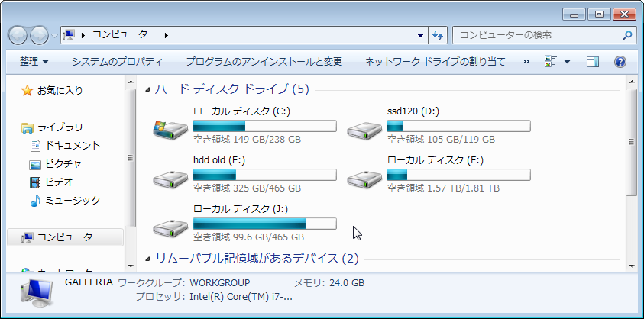
Task: Click プログラムのアンインストールと変更
Action: pos(264,62)
